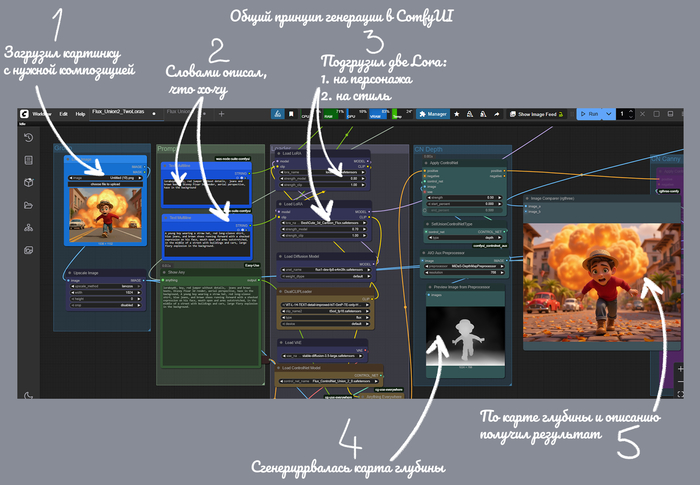
Task: Switch to the Flux_Union2_TwoLoras tab
Action: [118, 114]
